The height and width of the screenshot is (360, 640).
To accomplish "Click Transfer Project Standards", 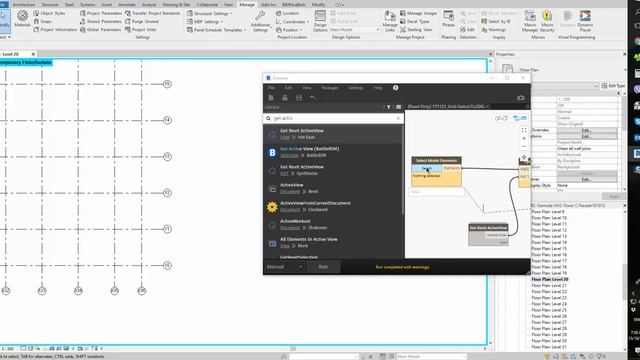I will point(152,13).
